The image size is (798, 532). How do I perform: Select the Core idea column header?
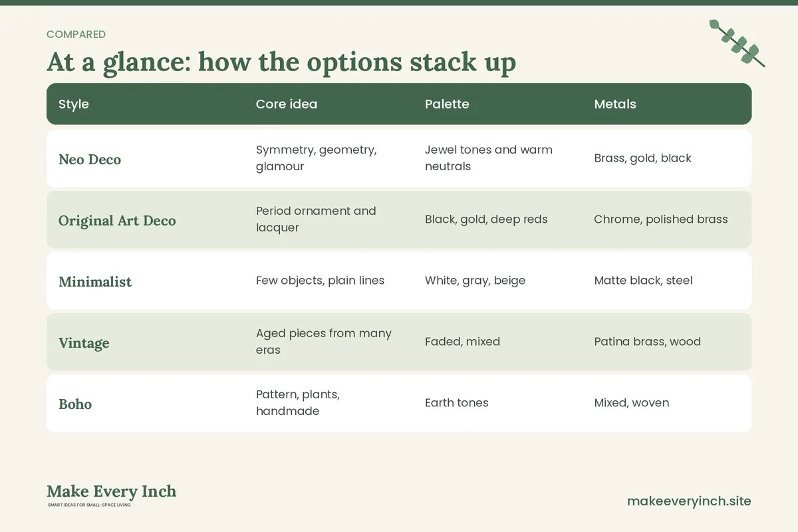(287, 104)
